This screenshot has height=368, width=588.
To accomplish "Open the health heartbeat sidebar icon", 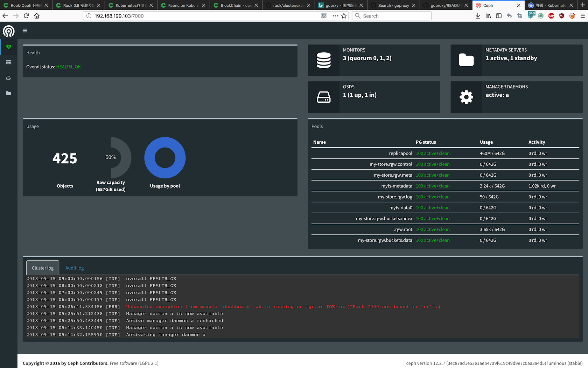I will coord(9,47).
